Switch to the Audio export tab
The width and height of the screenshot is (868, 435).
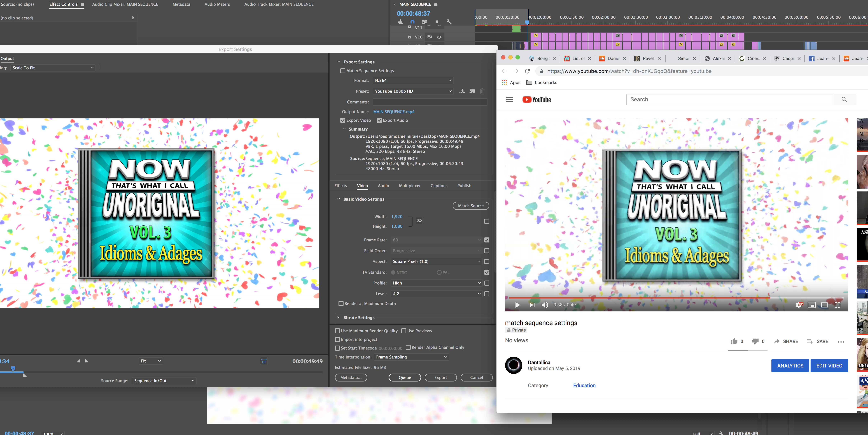point(383,186)
